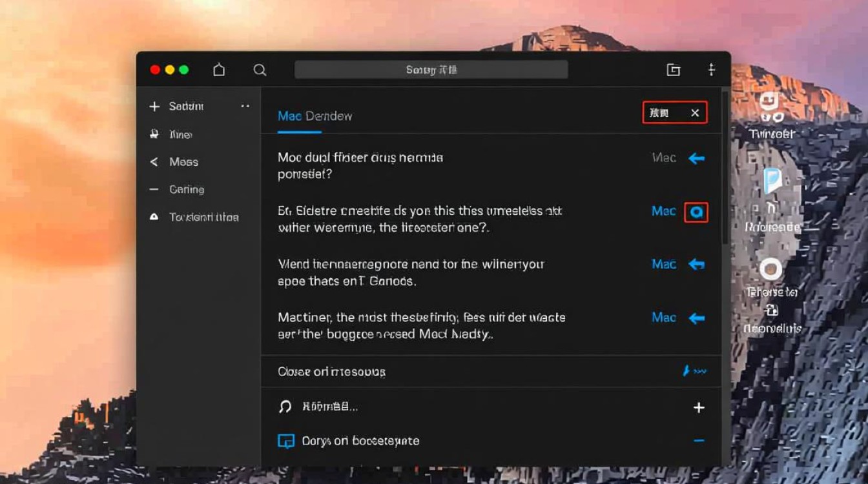Switch to the "Mac Dendew" tab
The image size is (868, 484).
pos(315,116)
